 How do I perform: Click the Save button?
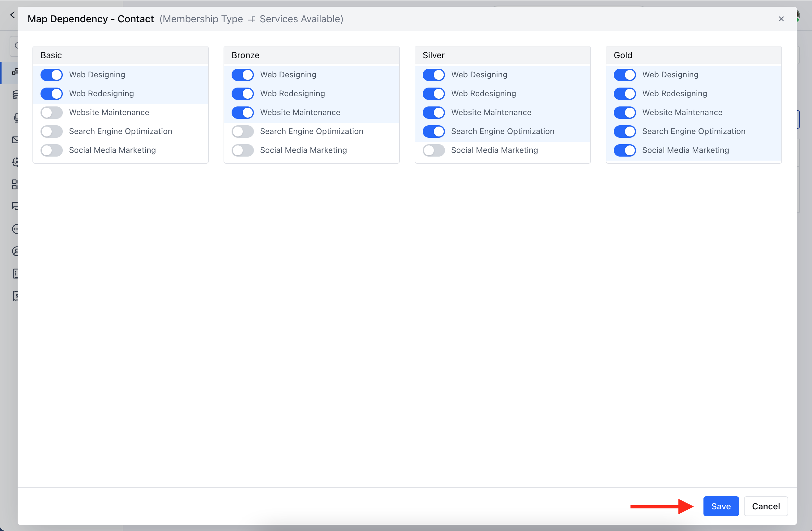coord(720,506)
